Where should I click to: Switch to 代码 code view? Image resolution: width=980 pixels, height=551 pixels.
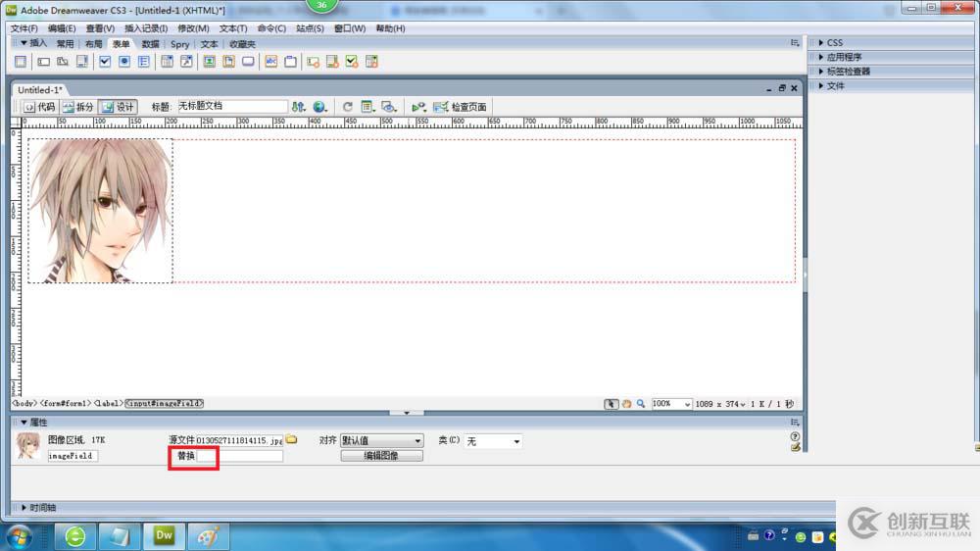[x=39, y=107]
